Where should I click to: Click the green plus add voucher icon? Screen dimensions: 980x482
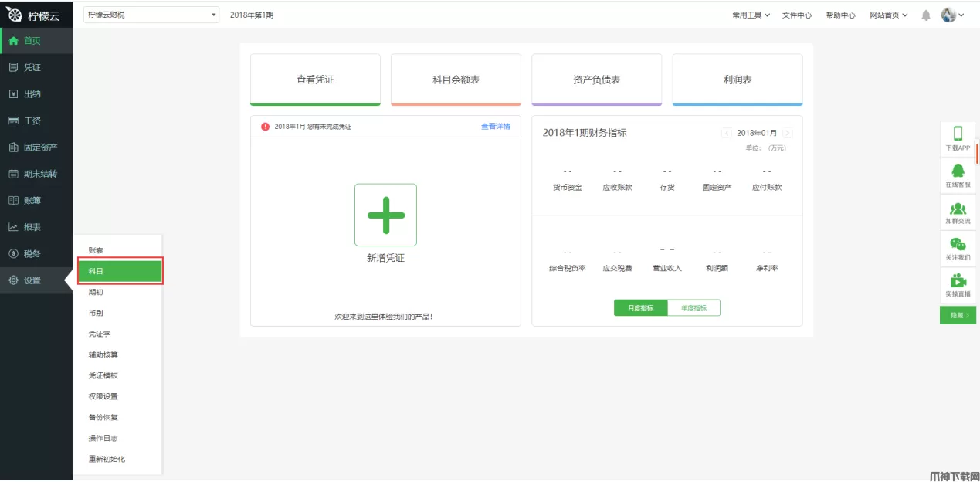385,215
